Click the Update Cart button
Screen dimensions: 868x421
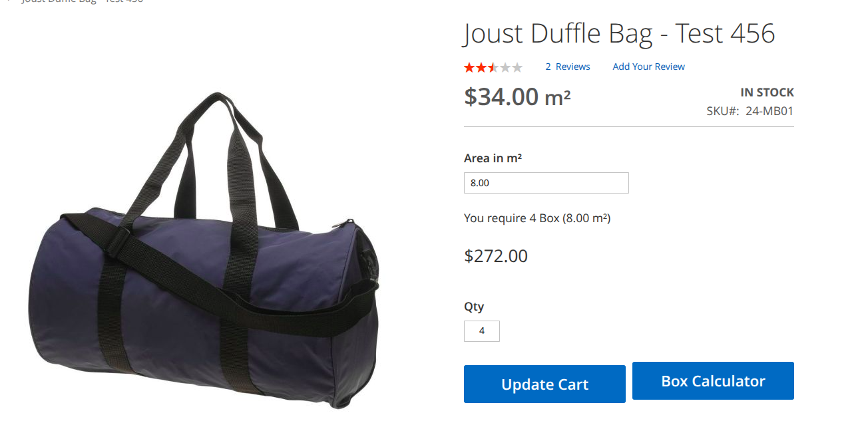pyautogui.click(x=544, y=384)
